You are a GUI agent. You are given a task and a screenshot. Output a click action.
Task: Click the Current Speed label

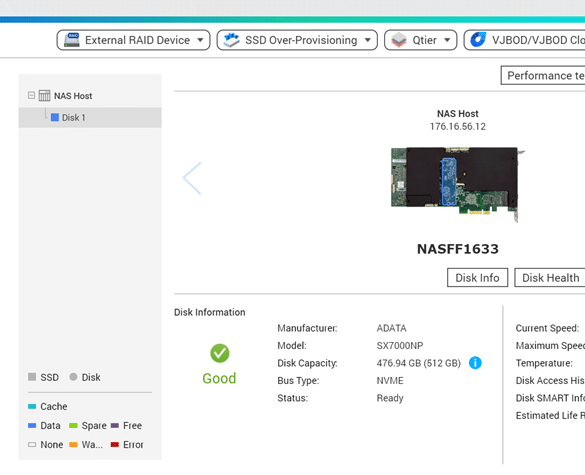(x=547, y=328)
